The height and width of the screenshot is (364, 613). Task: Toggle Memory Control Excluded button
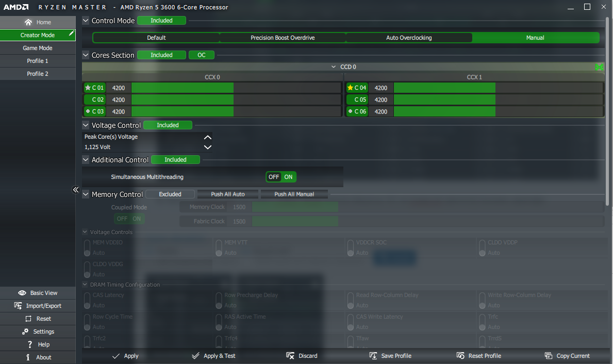170,194
